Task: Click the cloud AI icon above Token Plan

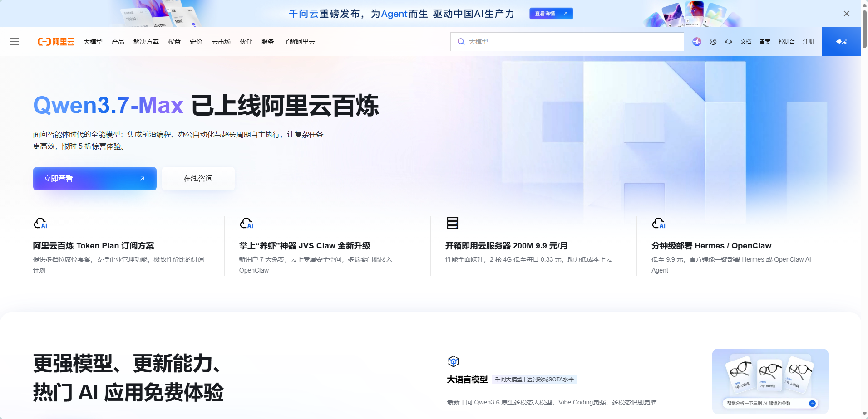Action: coord(40,223)
